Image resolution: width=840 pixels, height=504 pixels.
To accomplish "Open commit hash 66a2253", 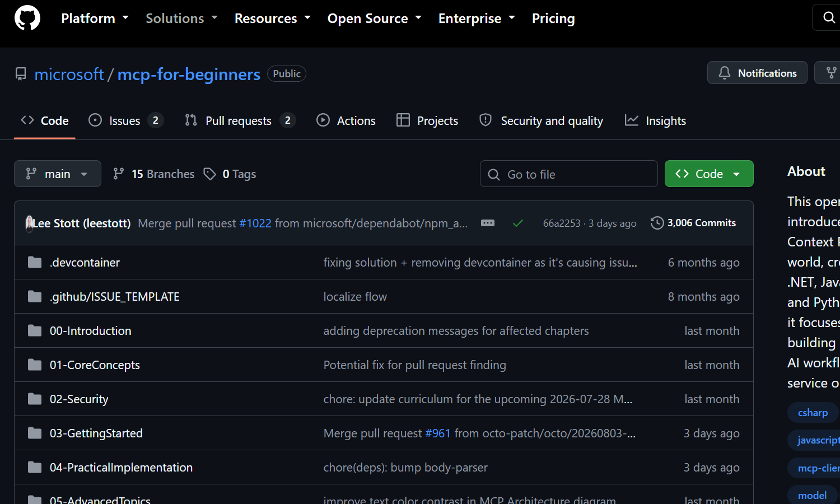I will 562,223.
